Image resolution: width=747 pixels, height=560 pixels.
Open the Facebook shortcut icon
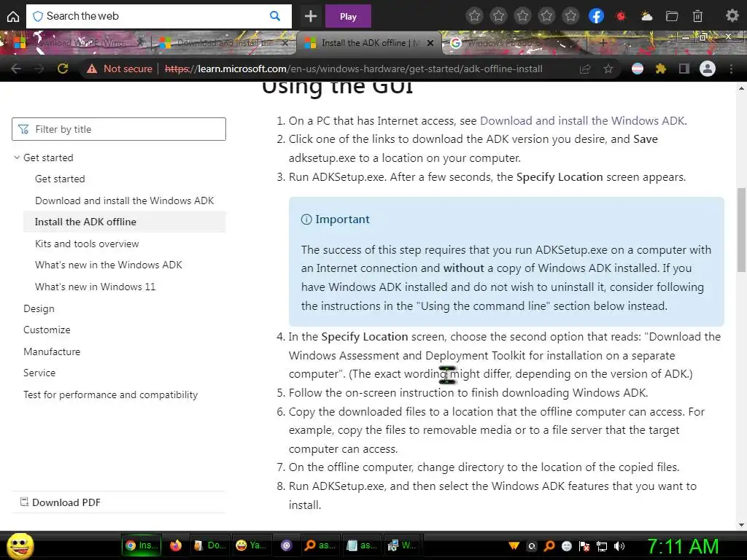(x=597, y=16)
